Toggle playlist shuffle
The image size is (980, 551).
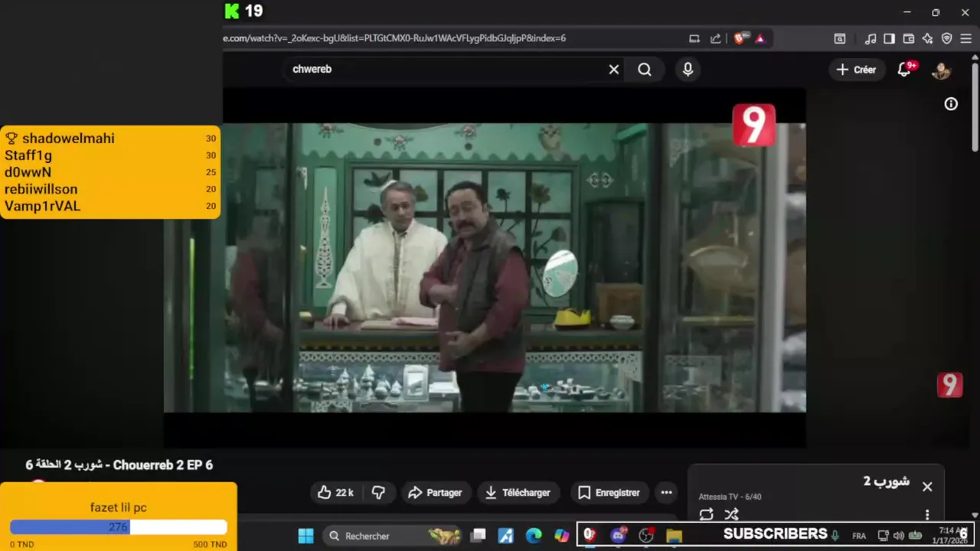(731, 514)
